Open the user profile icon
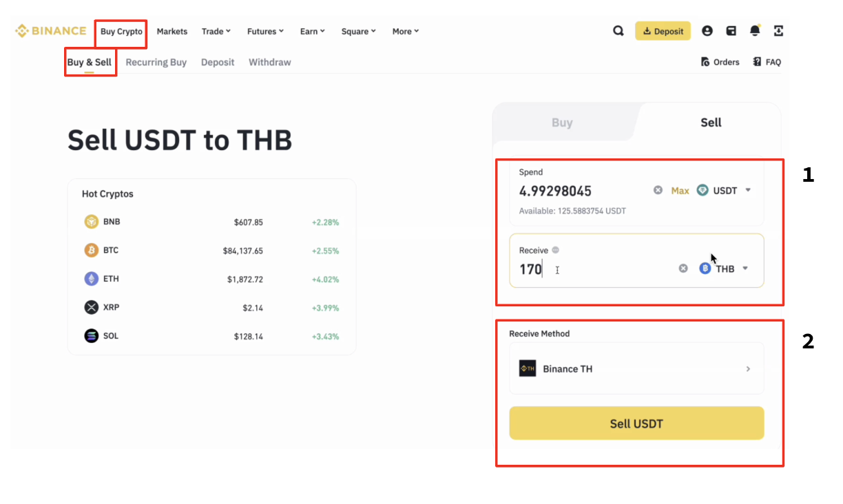 click(707, 31)
